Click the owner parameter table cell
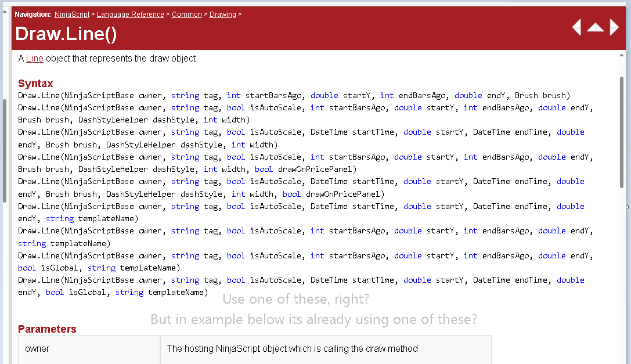Viewport: 631px width, 364px height. 89,349
